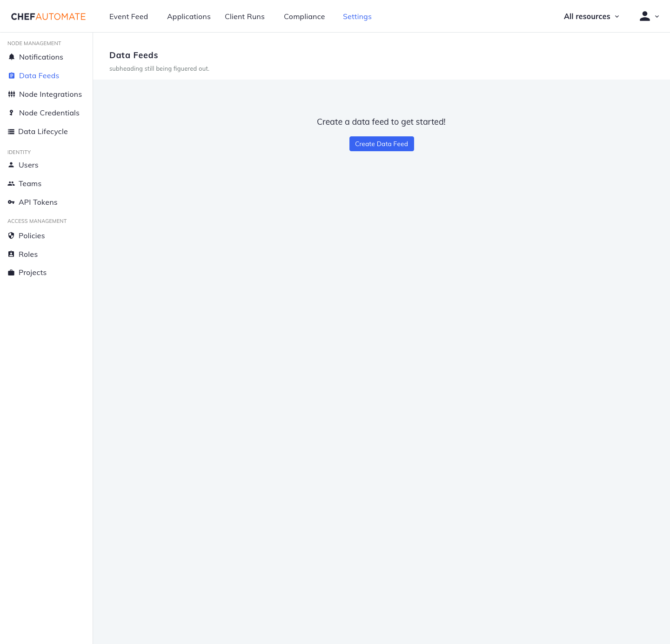Image resolution: width=670 pixels, height=644 pixels.
Task: Click the Roles badge icon
Action: click(11, 254)
